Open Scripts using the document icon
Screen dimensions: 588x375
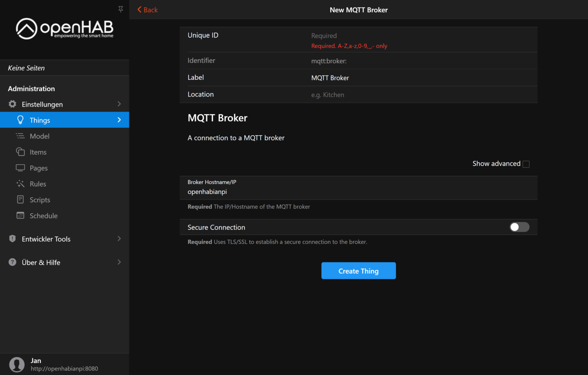tap(20, 200)
